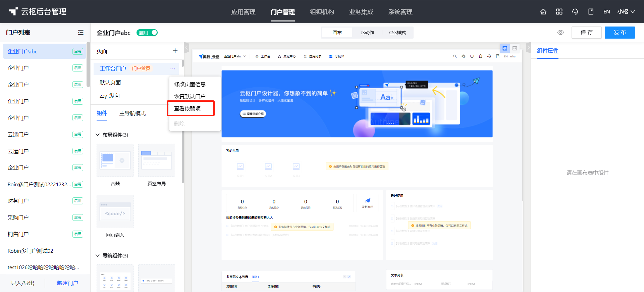Open the app grid icon in header
Viewport: 644px width, 292px height.
point(559,12)
